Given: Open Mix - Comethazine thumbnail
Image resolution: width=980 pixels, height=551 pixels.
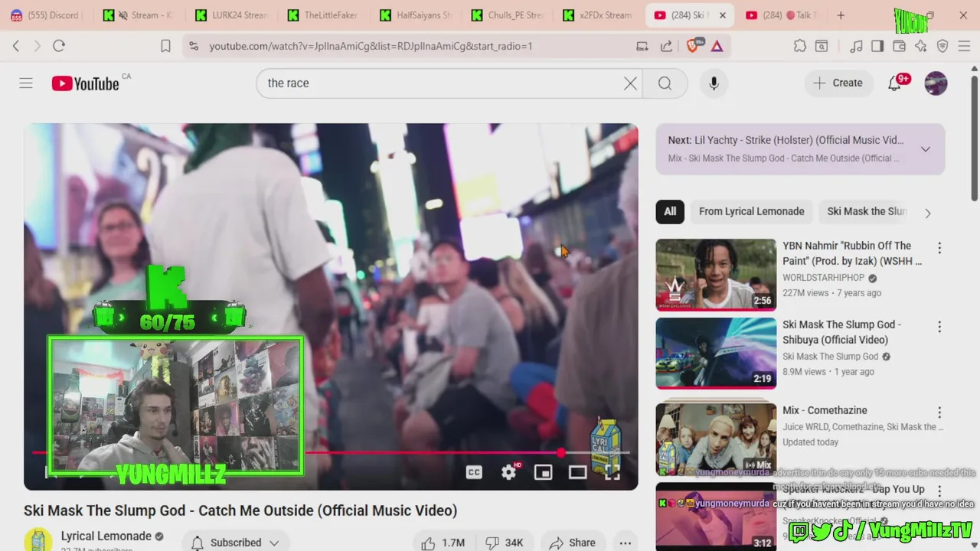Looking at the screenshot, I should [x=716, y=438].
